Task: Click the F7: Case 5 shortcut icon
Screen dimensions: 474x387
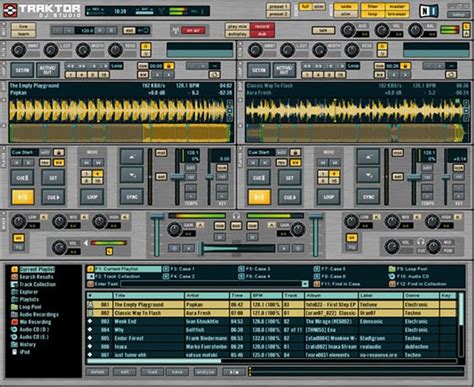Action: tap(316, 269)
